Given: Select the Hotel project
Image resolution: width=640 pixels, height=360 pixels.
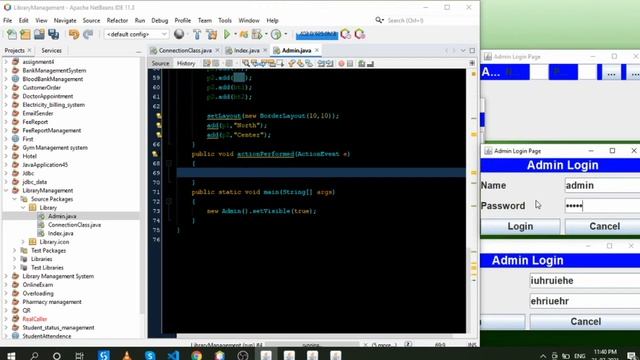Looking at the screenshot, I should 29,156.
